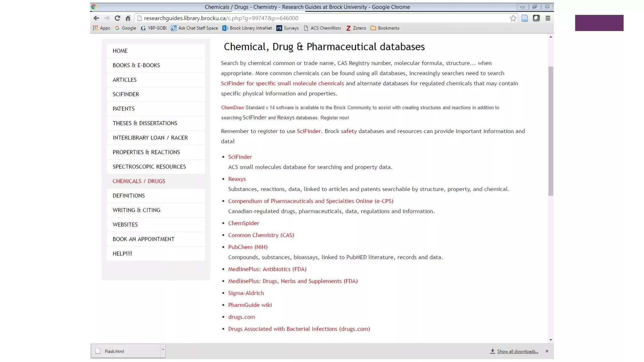The image size is (644, 362).
Task: Expand Flask.html download options arrow
Action: (163, 349)
